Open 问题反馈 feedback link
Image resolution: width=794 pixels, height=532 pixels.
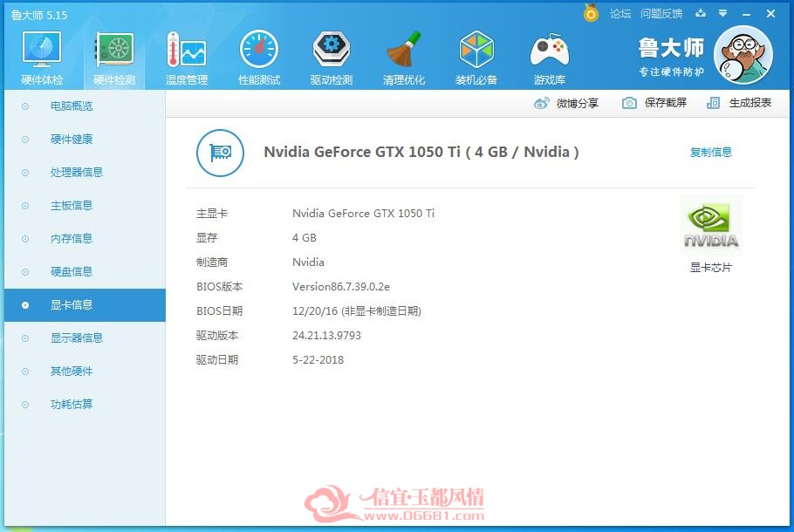point(661,14)
